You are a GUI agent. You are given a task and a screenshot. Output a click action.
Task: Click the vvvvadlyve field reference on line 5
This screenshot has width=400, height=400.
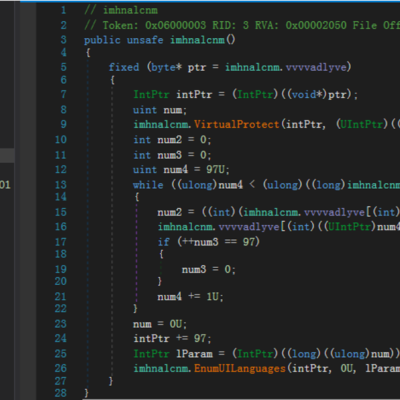(x=316, y=67)
